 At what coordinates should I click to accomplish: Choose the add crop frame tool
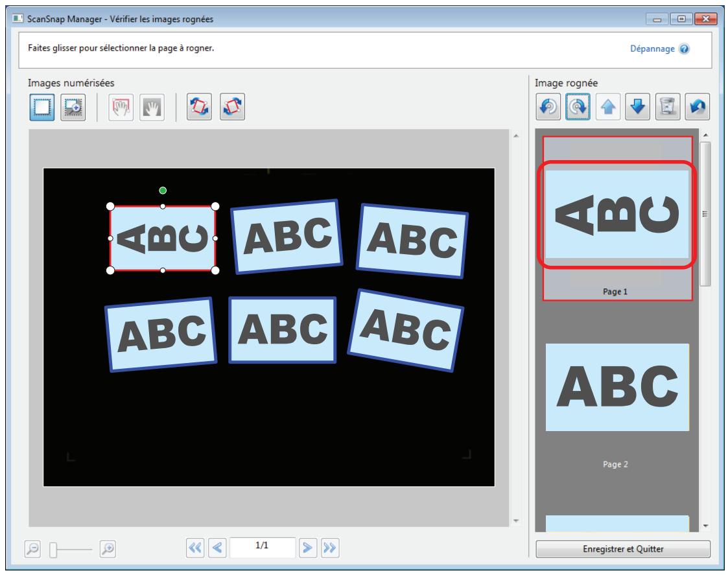73,108
